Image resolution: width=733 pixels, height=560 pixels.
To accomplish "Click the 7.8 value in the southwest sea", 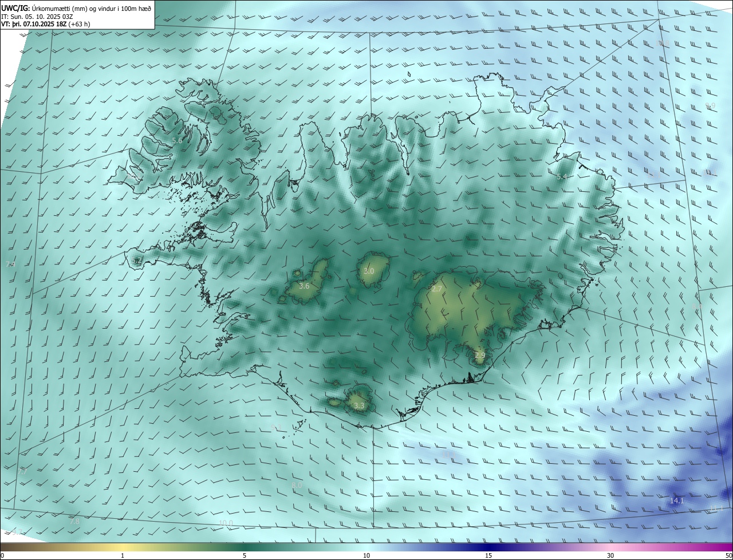I will tap(74, 522).
